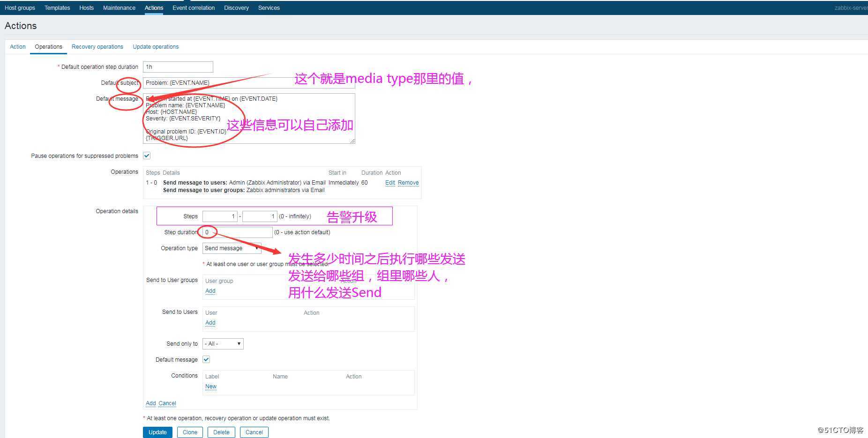Click the Clone button

(x=190, y=432)
